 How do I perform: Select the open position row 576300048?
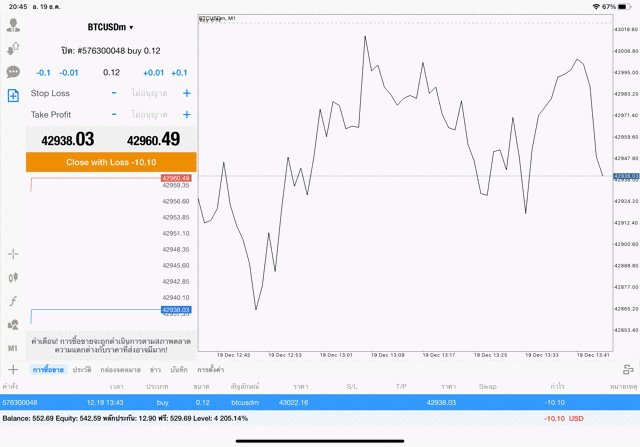pyautogui.click(x=300, y=401)
